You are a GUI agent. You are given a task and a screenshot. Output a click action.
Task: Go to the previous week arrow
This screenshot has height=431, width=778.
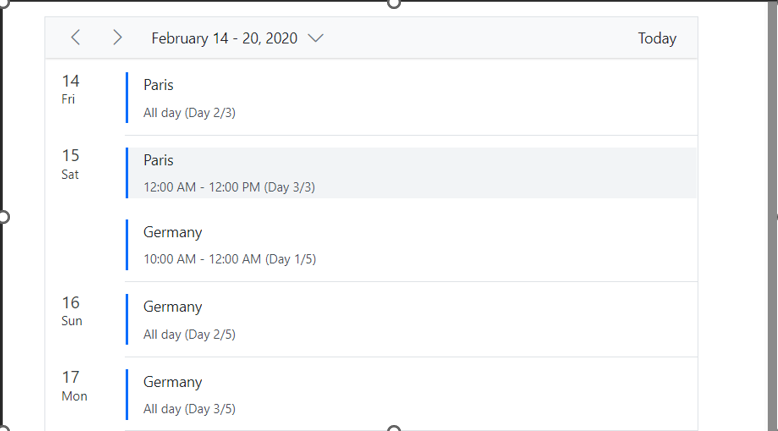76,38
